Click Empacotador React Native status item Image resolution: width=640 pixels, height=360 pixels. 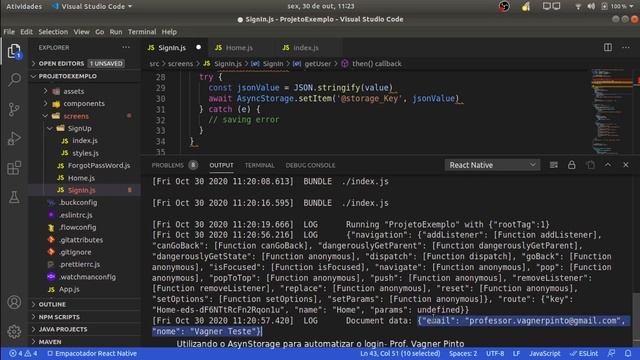[x=92, y=353]
